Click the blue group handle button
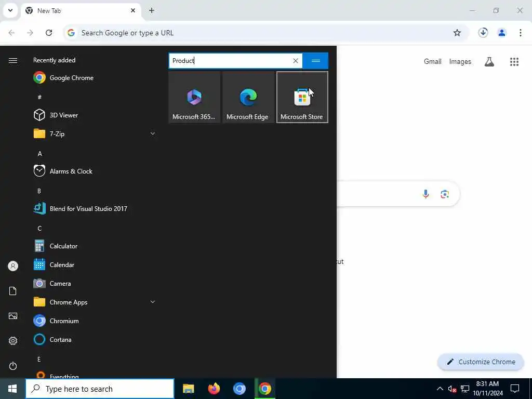The height and width of the screenshot is (399, 532). coord(315,61)
